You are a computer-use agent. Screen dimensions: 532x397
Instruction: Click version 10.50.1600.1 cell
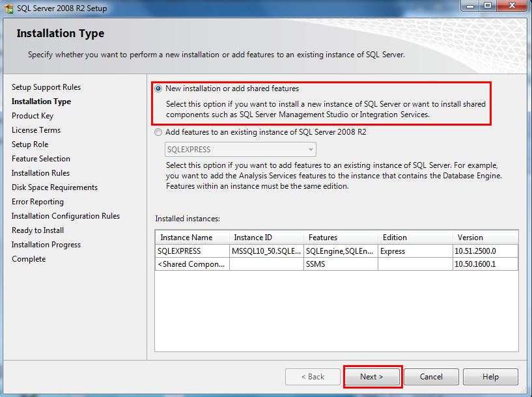pos(486,264)
